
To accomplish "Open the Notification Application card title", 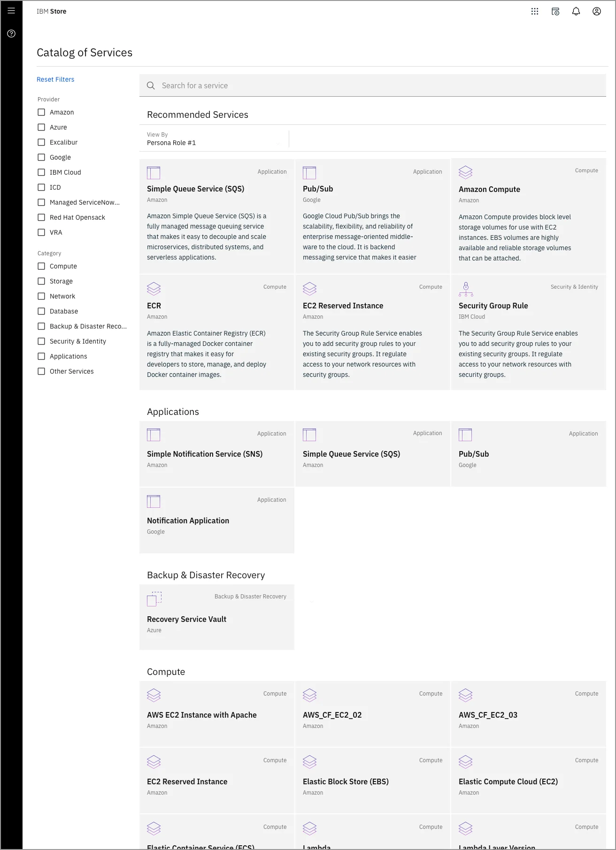I will 188,521.
